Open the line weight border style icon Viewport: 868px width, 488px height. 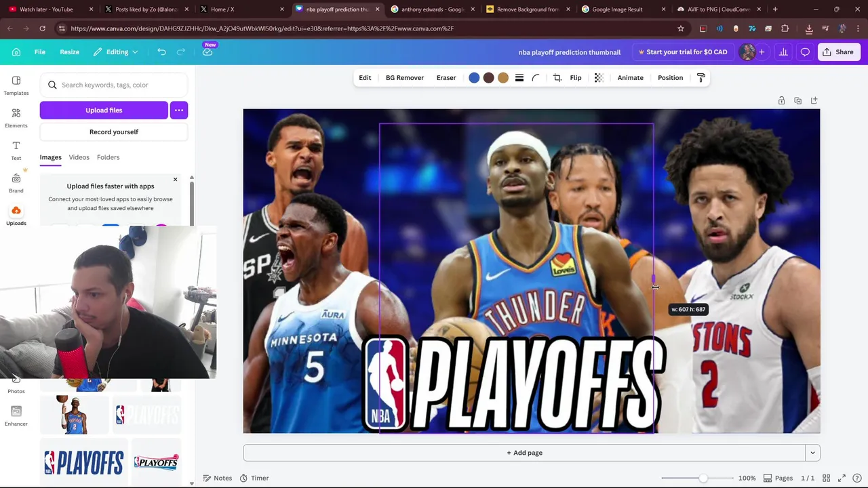coord(519,78)
